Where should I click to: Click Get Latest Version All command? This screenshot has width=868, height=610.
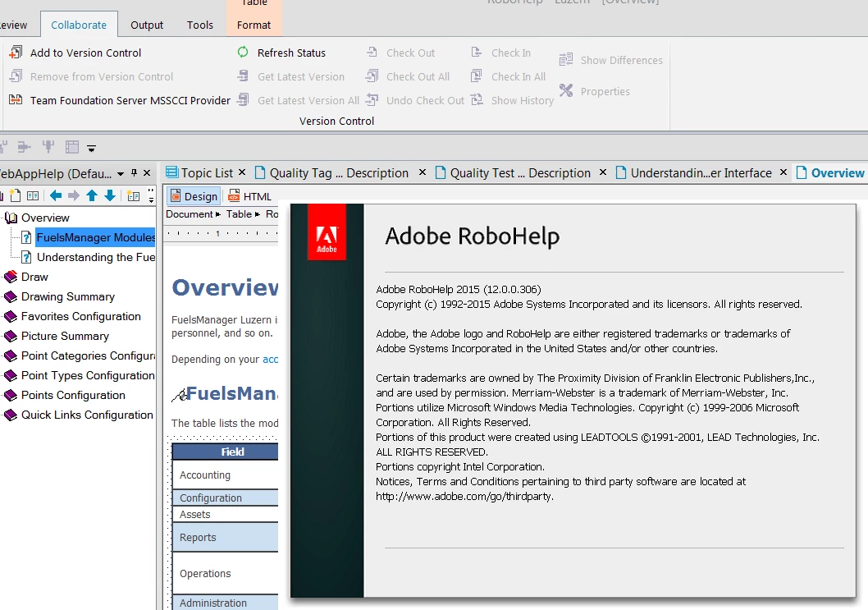click(299, 100)
